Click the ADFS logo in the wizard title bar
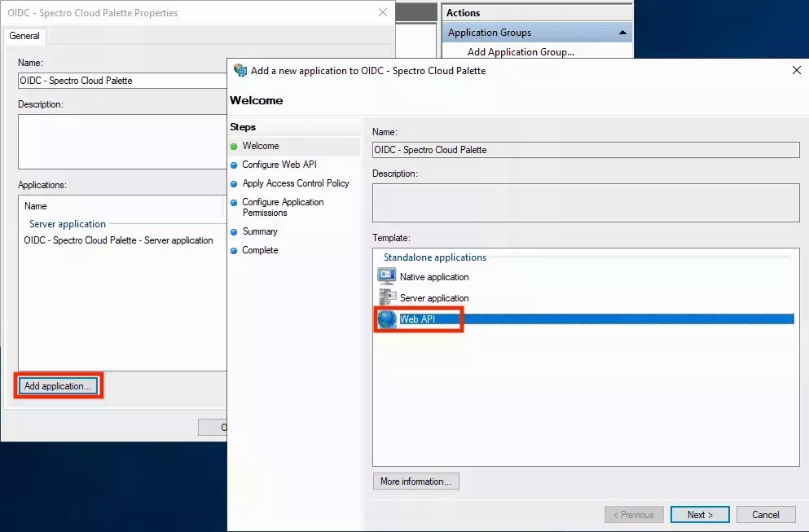The image size is (809, 532). (x=241, y=71)
